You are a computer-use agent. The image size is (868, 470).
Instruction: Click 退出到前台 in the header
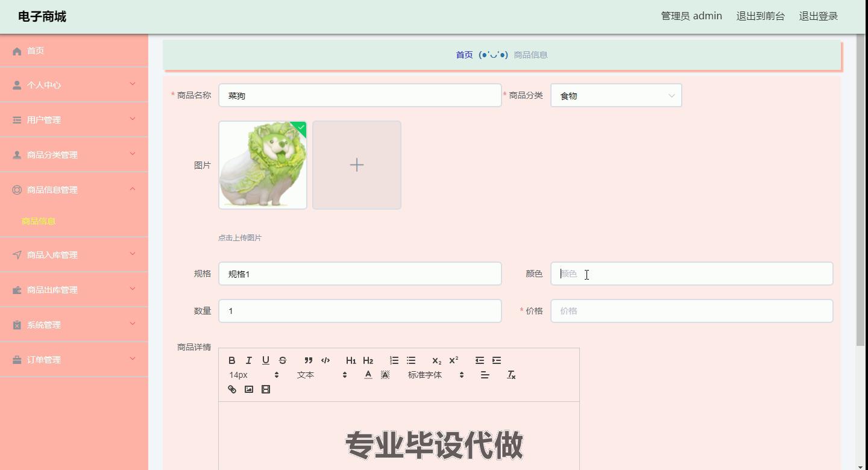click(x=761, y=16)
